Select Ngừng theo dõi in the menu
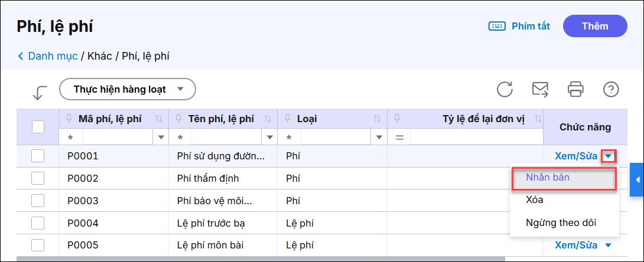Screen dimensions: 644x262 (x=561, y=222)
